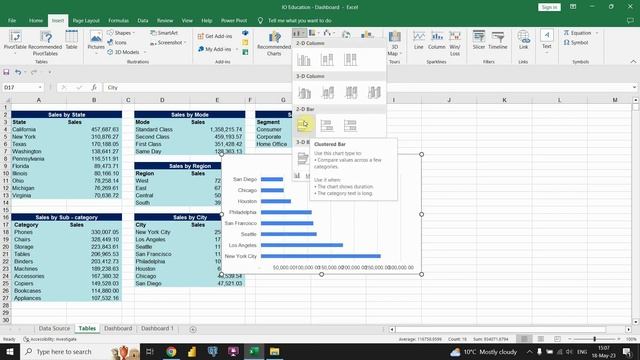
Task: Open the Shapes dropdown
Action: pos(121,33)
